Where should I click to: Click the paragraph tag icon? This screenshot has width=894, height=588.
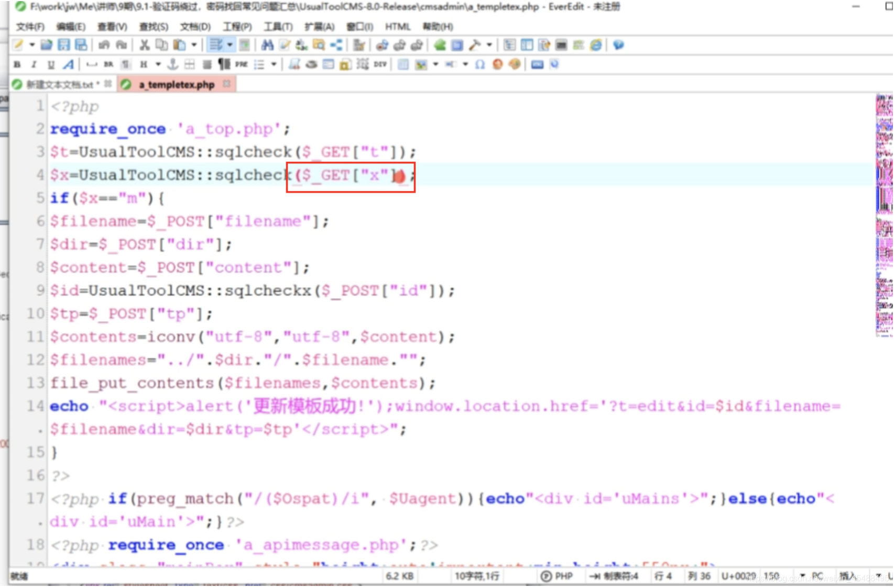tap(126, 64)
